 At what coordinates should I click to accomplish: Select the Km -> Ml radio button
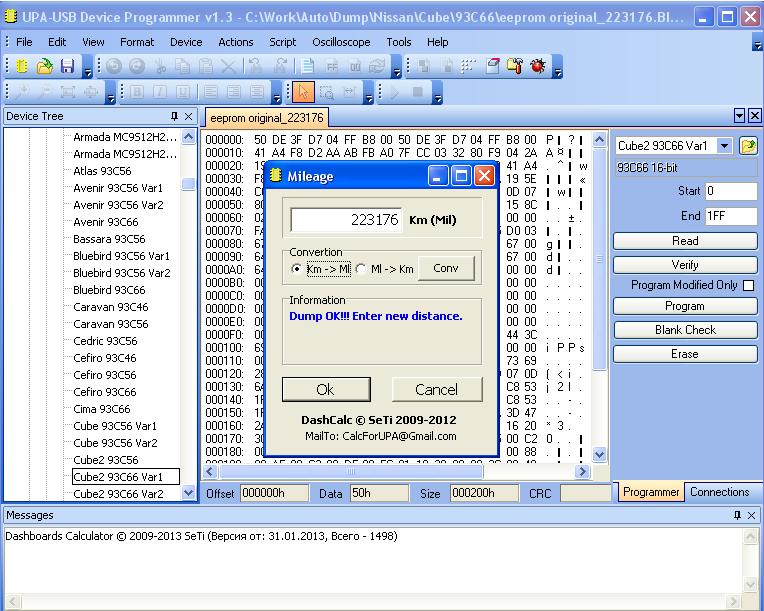point(296,269)
